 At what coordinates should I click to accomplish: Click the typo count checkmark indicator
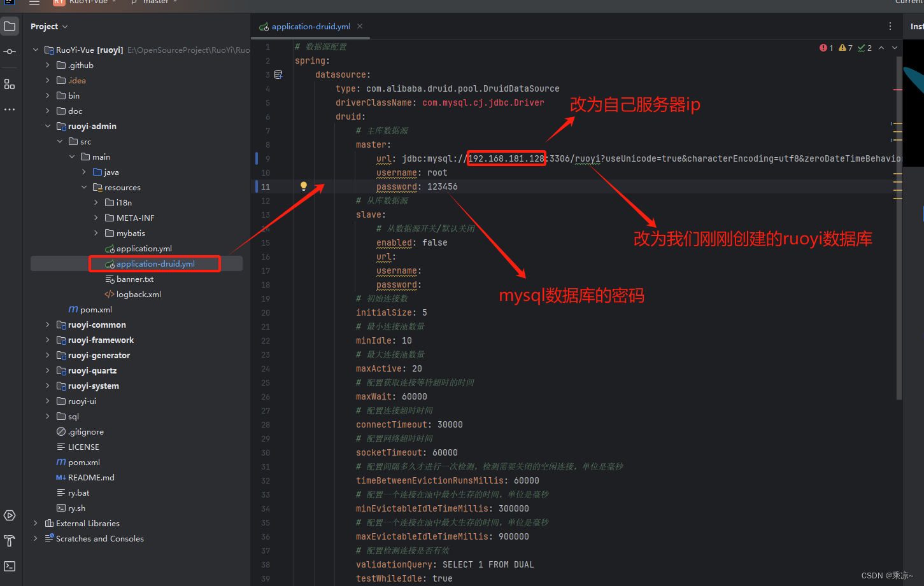click(x=865, y=48)
